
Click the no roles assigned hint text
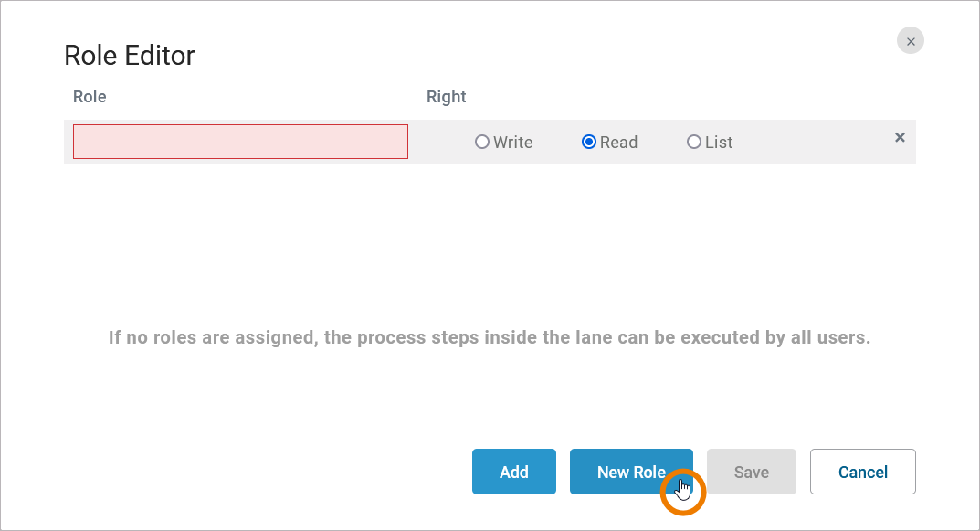[x=489, y=338]
